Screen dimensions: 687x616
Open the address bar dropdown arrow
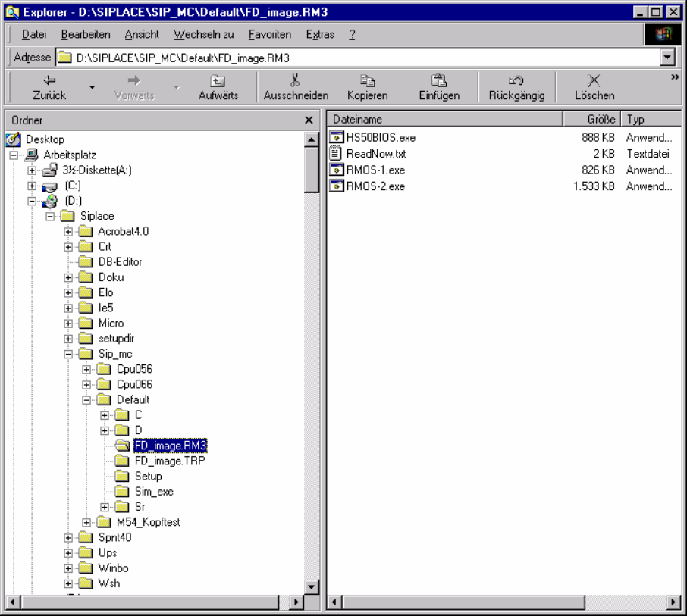[x=667, y=58]
